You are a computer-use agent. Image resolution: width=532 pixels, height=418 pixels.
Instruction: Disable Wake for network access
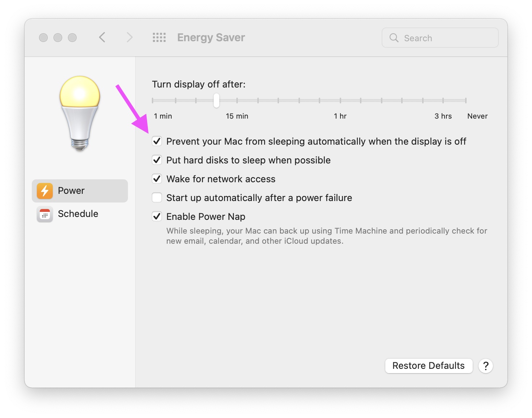tap(157, 179)
